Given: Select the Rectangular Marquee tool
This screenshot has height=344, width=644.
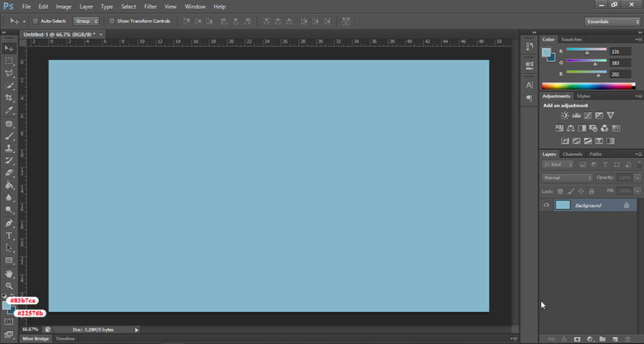Looking at the screenshot, I should click(9, 61).
